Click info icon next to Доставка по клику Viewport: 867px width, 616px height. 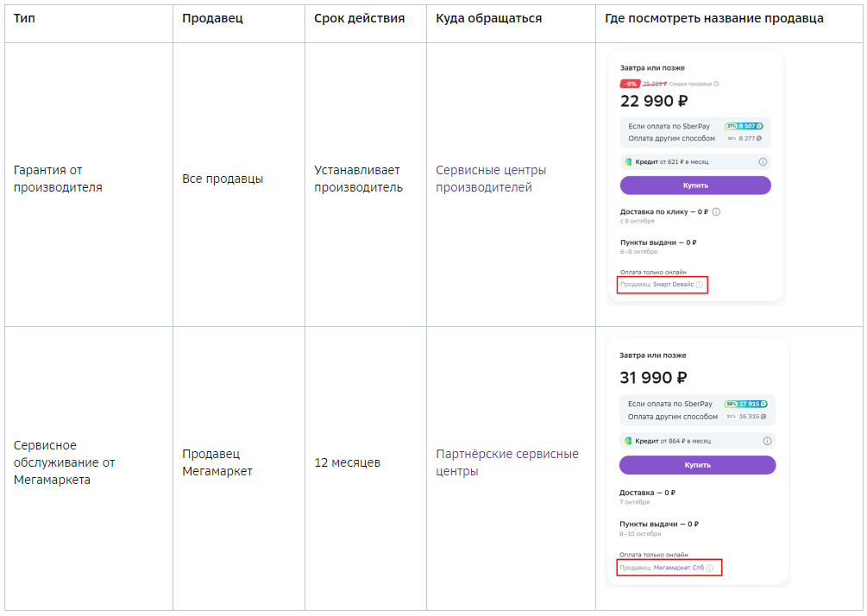pos(716,211)
